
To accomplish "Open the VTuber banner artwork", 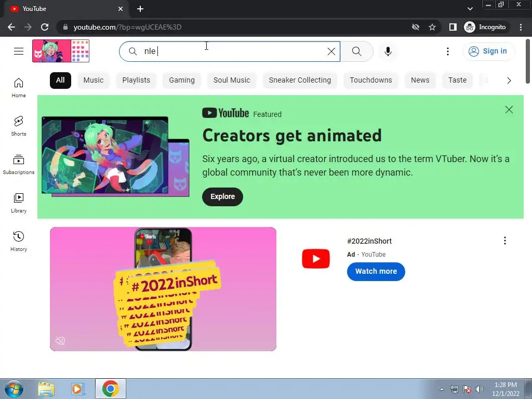I will (x=115, y=156).
